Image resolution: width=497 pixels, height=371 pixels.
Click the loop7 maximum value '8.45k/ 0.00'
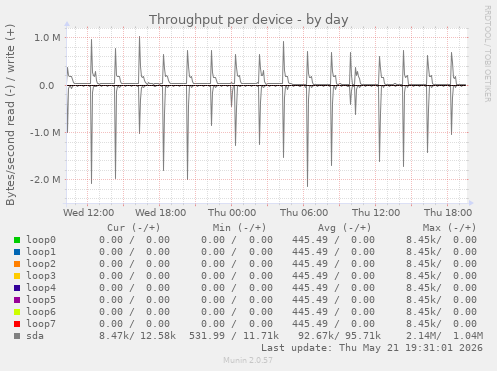tap(441, 324)
